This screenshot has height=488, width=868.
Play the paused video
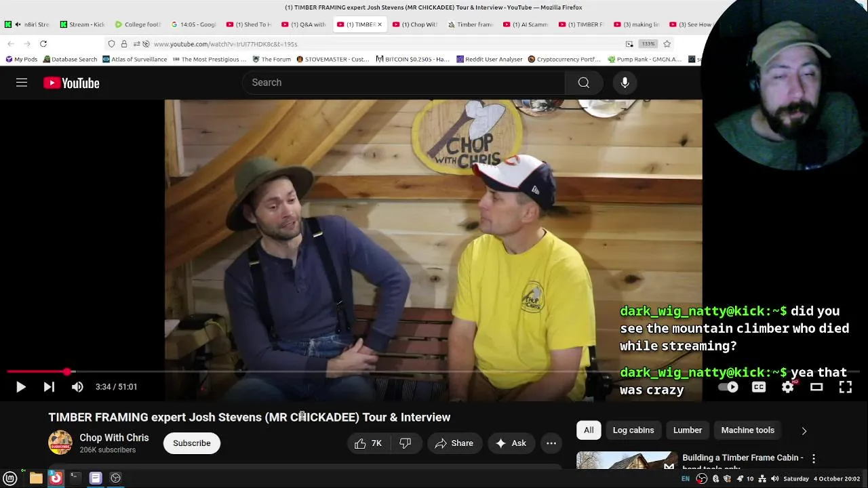(x=20, y=387)
